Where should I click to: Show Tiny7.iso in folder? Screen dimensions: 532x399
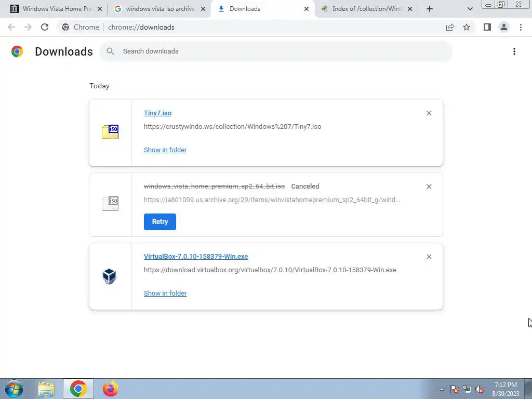pyautogui.click(x=165, y=150)
